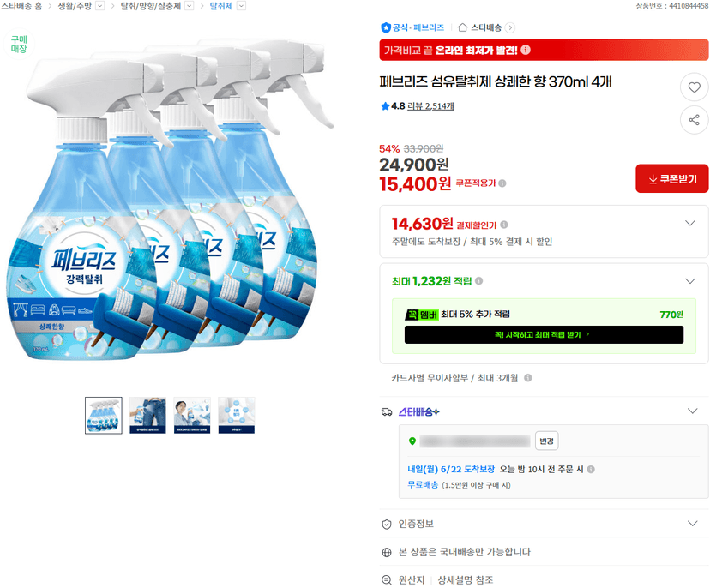Open 생활/주방 breadcrumb dropdown
Screen dimensions: 710x588
(100, 6)
